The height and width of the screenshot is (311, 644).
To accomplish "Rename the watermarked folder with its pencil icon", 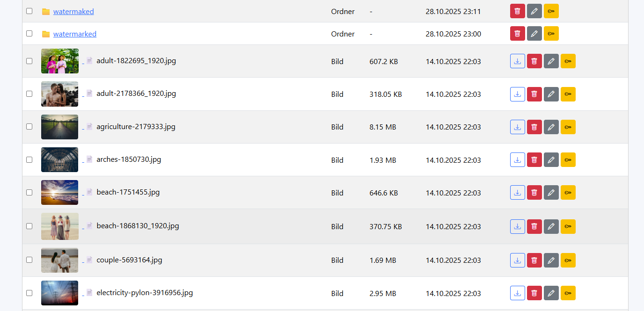I will [534, 34].
